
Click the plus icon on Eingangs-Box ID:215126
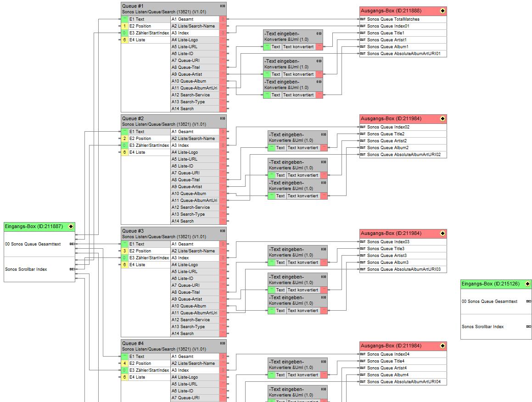click(x=527, y=284)
